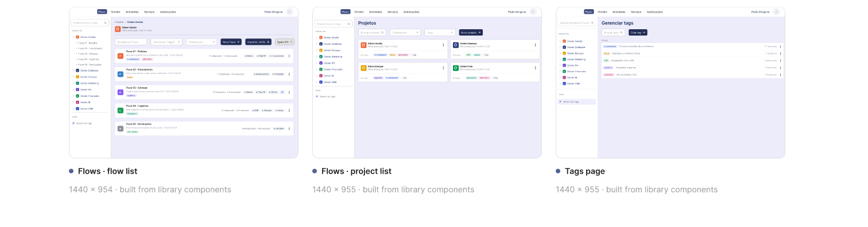Viewport: 868px width, 227px height.
Task: Click the user avatar in Tags page header
Action: 776,11
